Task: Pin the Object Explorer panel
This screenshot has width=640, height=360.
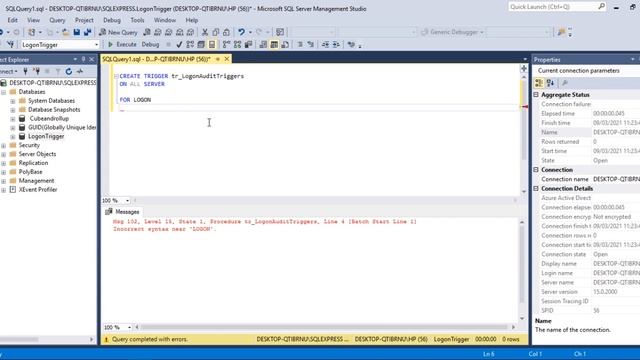Action: pyautogui.click(x=83, y=59)
